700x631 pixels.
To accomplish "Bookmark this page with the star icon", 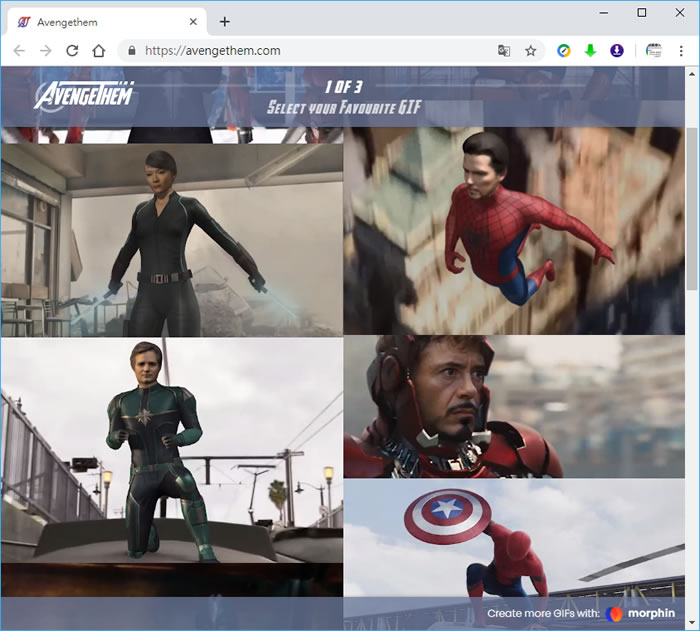I will click(x=531, y=51).
